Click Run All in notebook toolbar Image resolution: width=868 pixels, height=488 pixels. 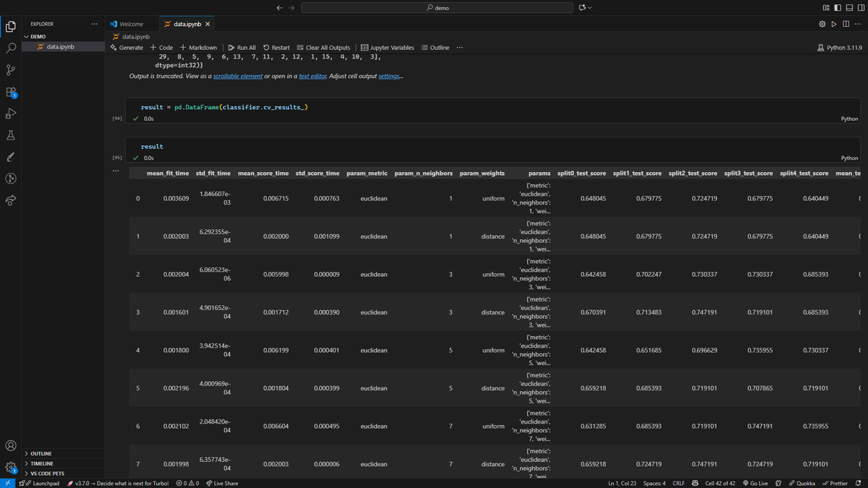point(242,48)
